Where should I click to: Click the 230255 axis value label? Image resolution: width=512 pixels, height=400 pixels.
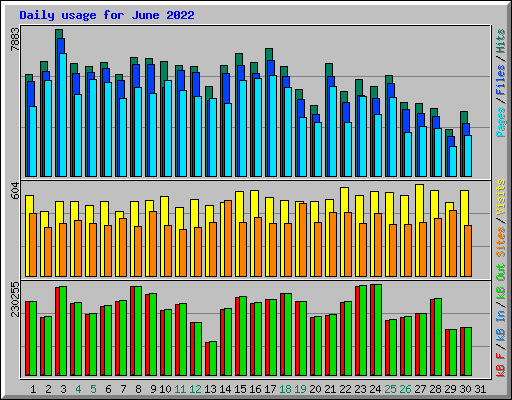point(15,299)
